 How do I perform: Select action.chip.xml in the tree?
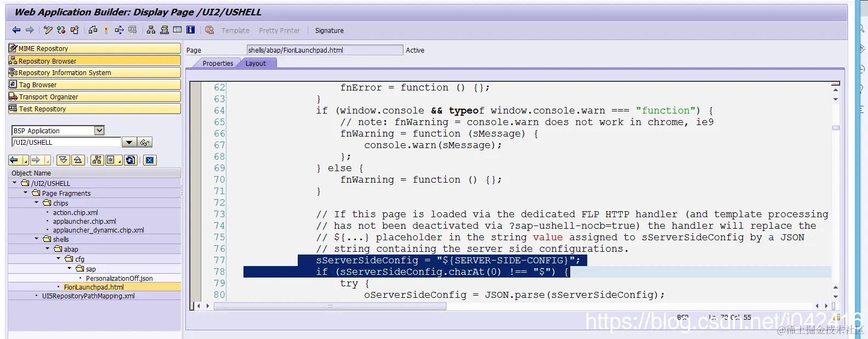point(76,212)
